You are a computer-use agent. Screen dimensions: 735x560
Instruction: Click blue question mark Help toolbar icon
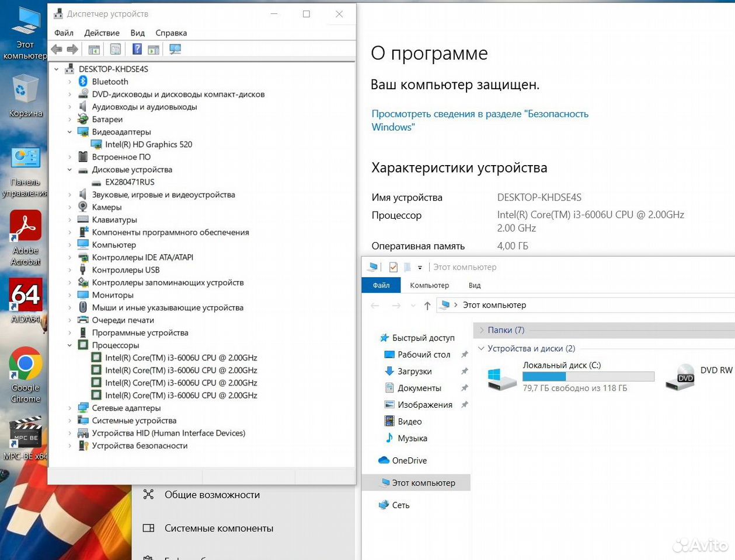point(137,50)
